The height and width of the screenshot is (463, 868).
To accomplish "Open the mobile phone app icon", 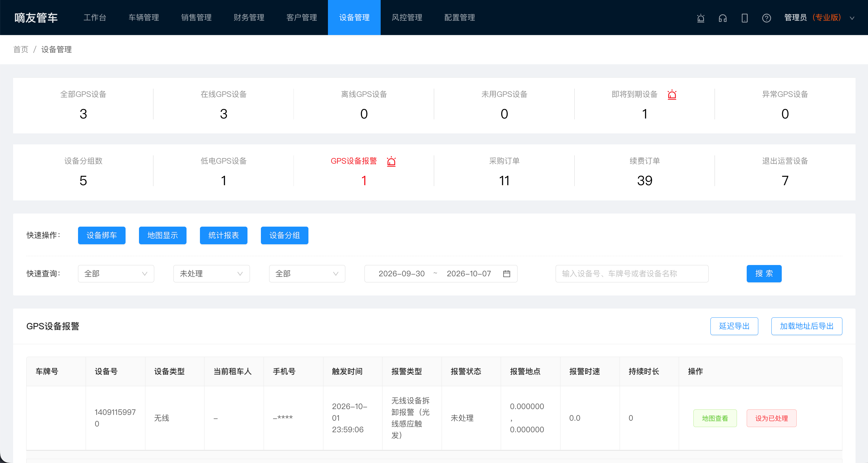I will point(744,18).
